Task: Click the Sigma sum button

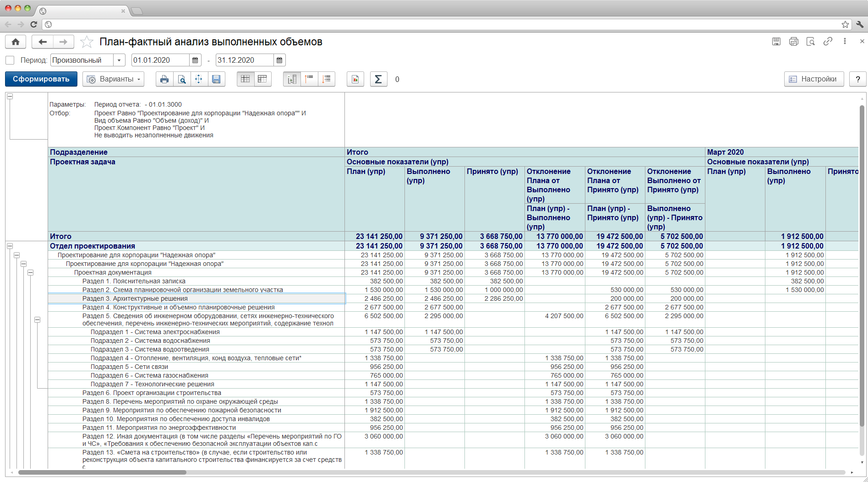Action: [x=378, y=79]
